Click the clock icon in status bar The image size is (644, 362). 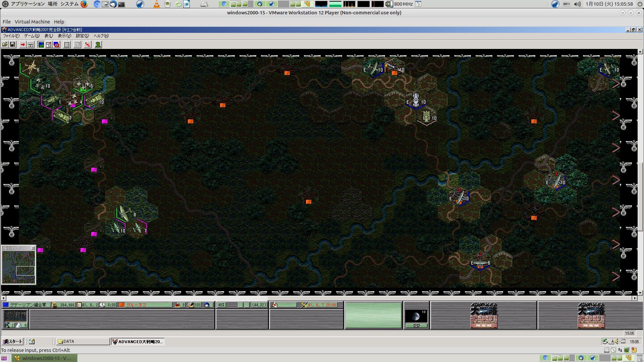(x=102, y=305)
